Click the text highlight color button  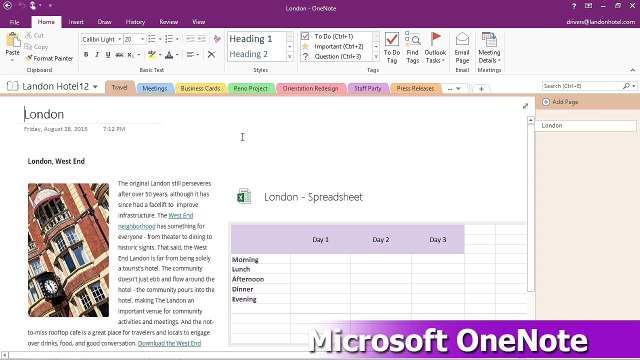[x=152, y=55]
